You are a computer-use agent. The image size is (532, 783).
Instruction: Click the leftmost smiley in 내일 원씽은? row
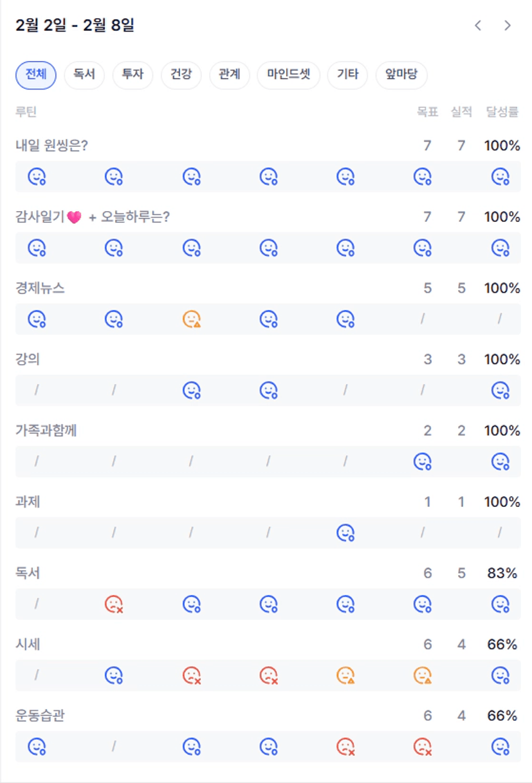[37, 176]
